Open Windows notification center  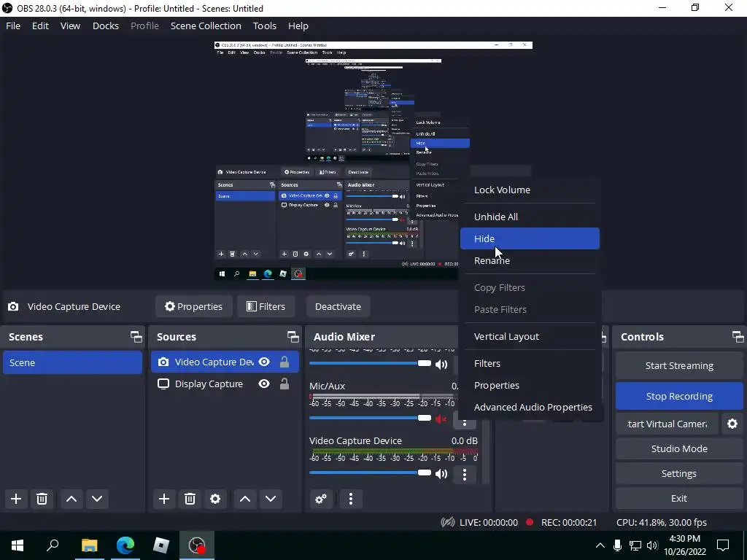point(723,545)
